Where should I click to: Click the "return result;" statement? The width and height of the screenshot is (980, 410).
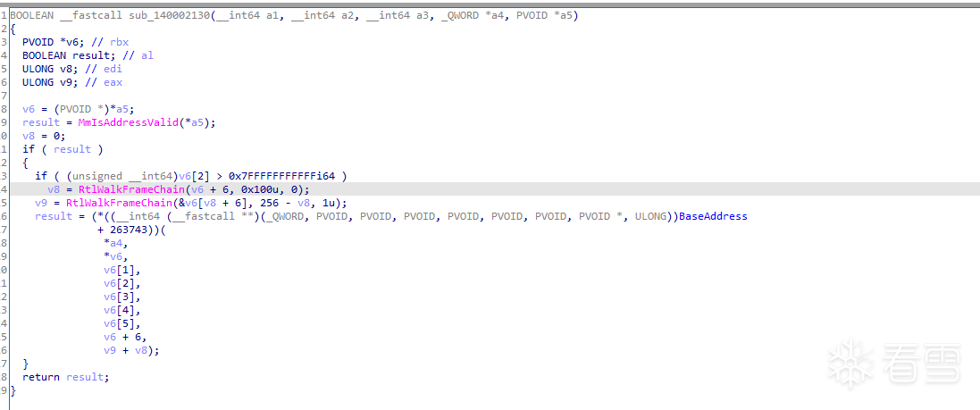tap(65, 378)
